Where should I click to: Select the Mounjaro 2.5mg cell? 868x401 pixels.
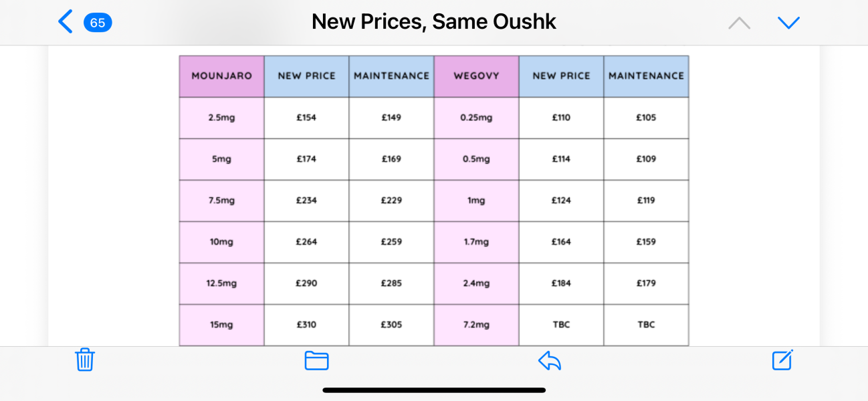coord(221,118)
